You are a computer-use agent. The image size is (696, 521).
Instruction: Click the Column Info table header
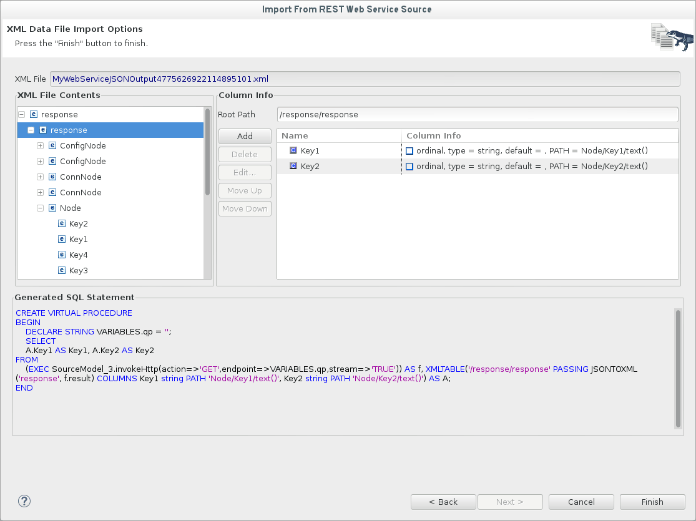[540, 136]
